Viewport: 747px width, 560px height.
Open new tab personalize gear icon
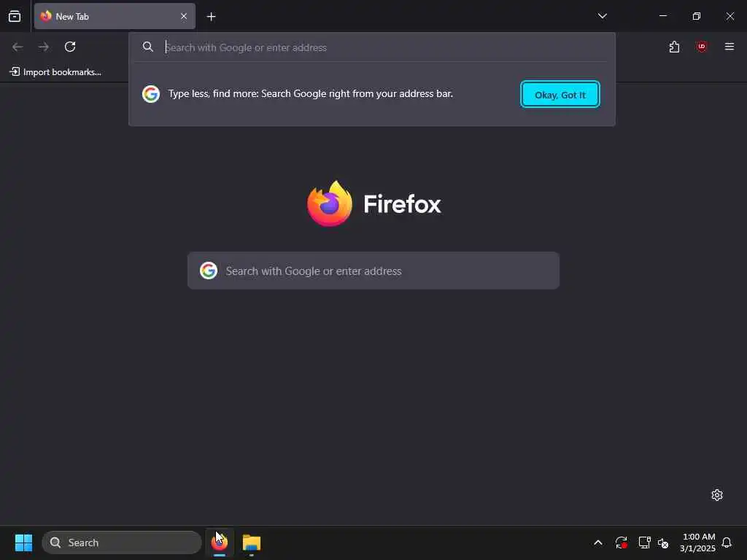click(717, 495)
